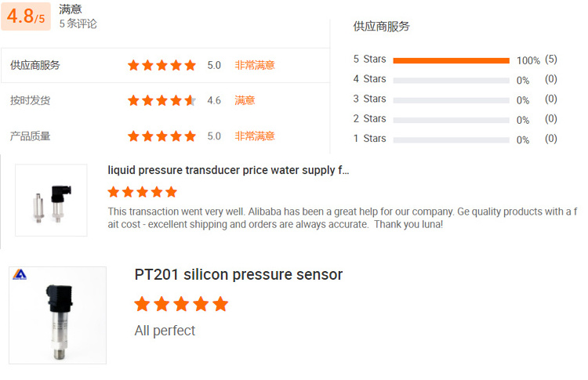Click the 满意 label beside 按时发货
588x380 pixels.
[245, 100]
